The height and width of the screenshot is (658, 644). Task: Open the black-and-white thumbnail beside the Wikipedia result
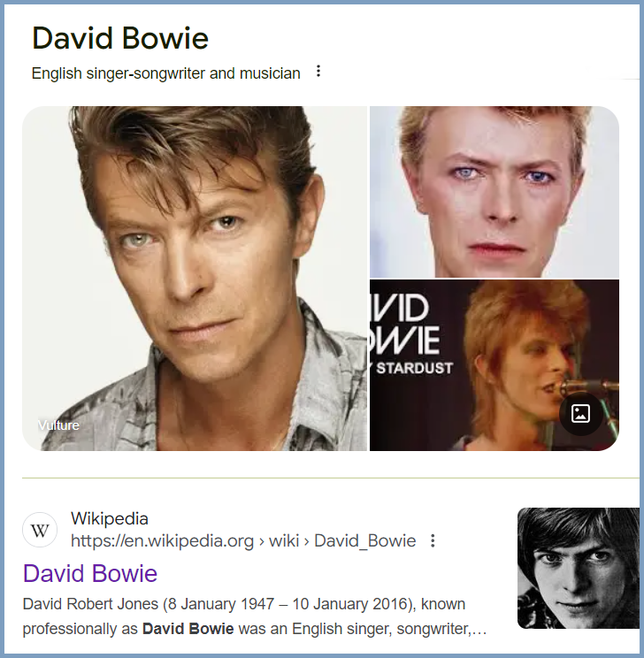pyautogui.click(x=579, y=568)
